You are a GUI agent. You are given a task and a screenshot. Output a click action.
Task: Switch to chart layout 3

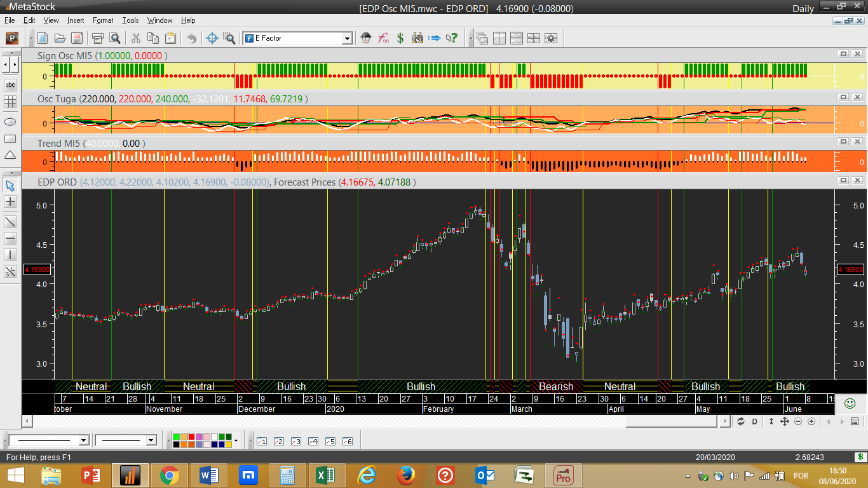295,441
